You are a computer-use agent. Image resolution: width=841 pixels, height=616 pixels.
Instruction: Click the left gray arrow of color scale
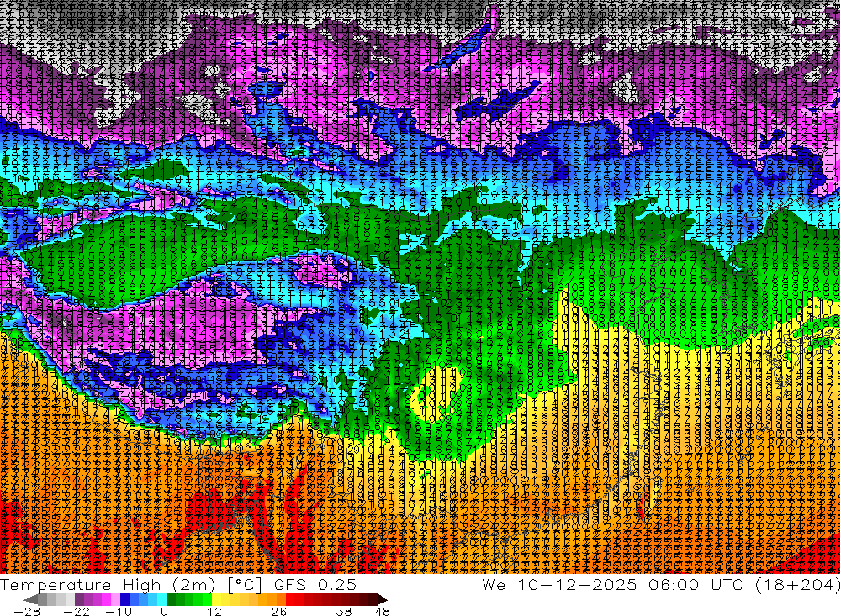tap(30, 599)
